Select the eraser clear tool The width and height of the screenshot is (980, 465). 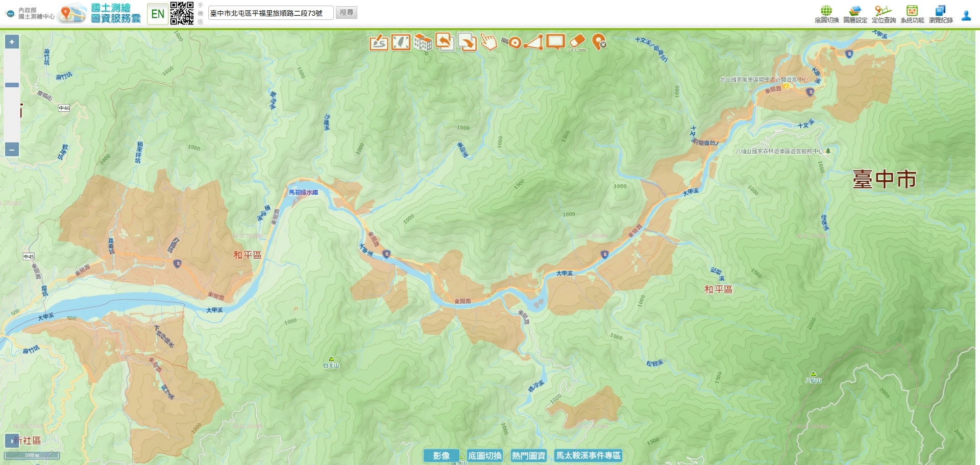pyautogui.click(x=577, y=42)
